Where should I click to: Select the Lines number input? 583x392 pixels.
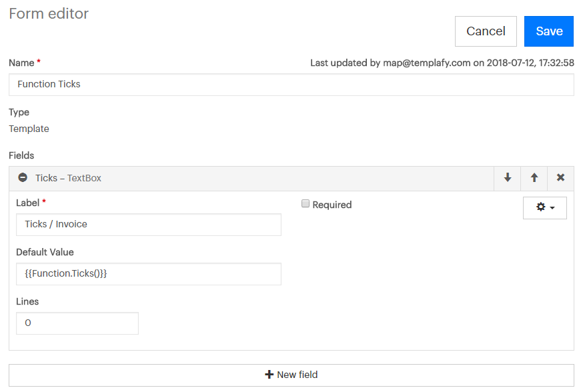point(77,323)
